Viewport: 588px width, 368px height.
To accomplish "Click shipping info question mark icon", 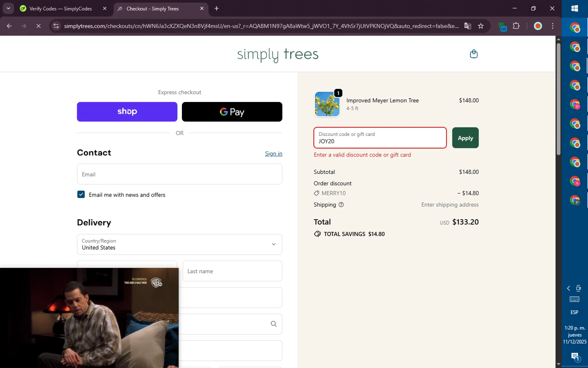I will coord(341,204).
